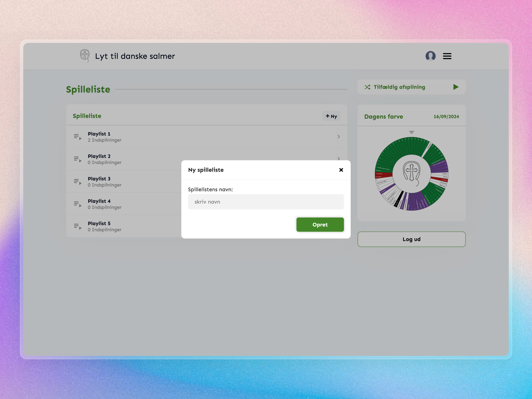This screenshot has width=532, height=399.
Task: Add a new playlist with the Ny button
Action: [x=331, y=116]
